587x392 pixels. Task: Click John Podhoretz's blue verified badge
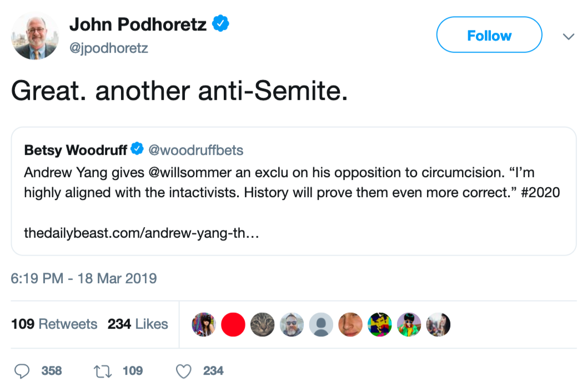221,24
